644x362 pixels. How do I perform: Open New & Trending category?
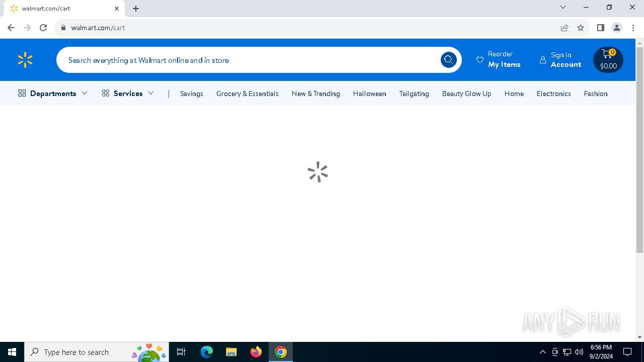[316, 94]
